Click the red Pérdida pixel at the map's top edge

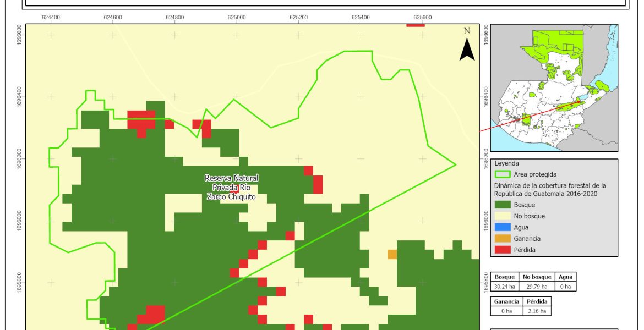[416, 25]
